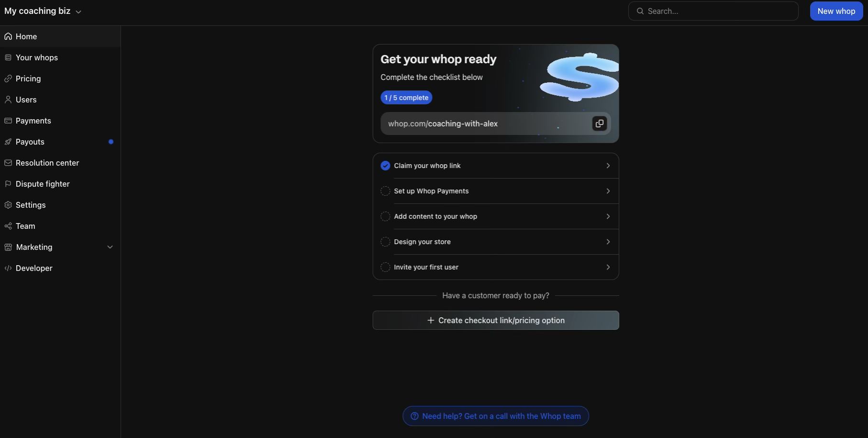Screen dimensions: 868x438
Task: Expand the Marketing submenu chevron
Action: [110, 247]
